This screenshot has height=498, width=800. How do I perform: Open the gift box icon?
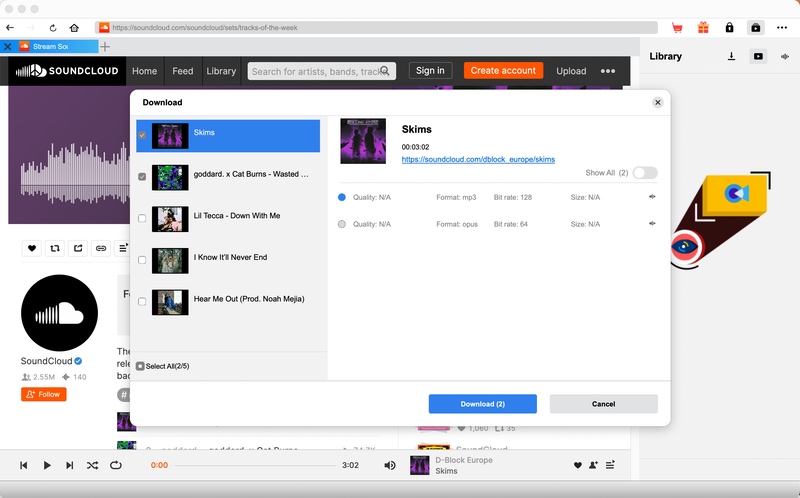tap(704, 28)
